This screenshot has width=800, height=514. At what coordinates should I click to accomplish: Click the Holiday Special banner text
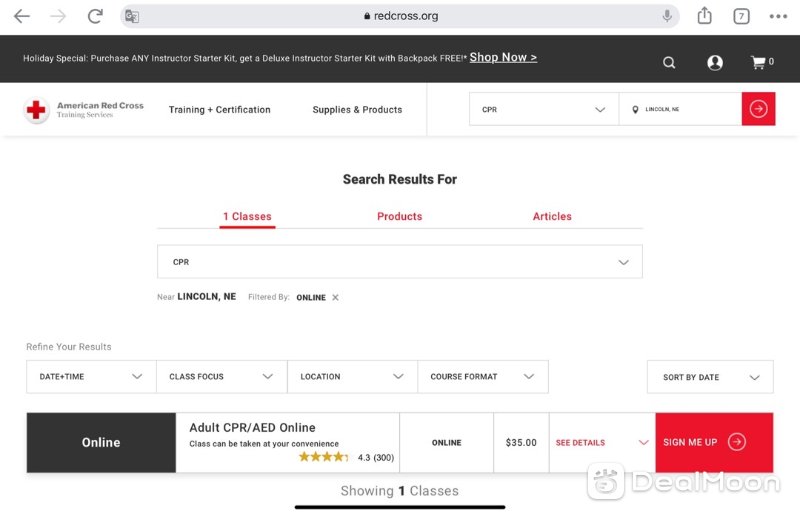point(245,58)
